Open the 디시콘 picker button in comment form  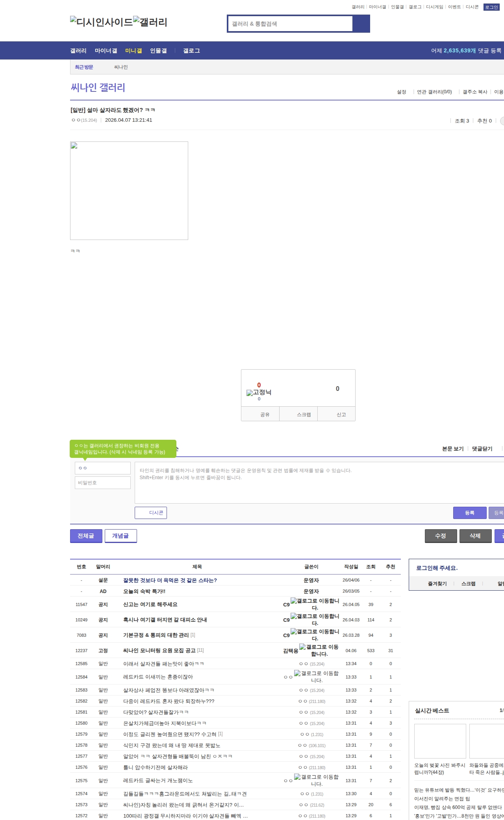[151, 513]
